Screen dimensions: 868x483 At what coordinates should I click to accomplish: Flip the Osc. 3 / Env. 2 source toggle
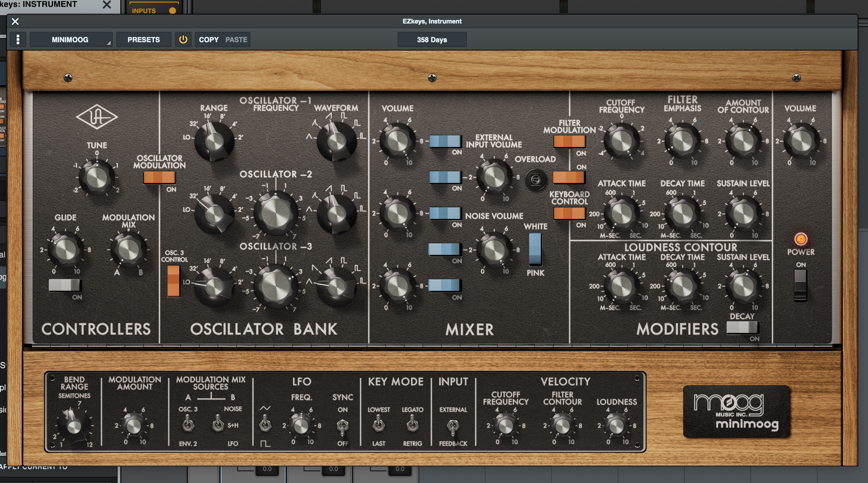188,424
